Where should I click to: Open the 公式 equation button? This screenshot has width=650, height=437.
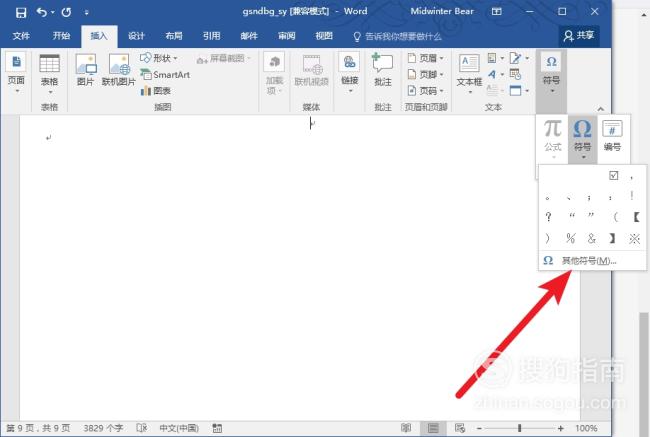[553, 139]
